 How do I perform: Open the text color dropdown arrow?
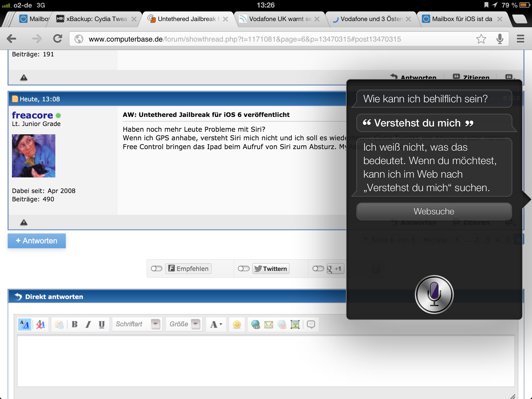(221, 324)
